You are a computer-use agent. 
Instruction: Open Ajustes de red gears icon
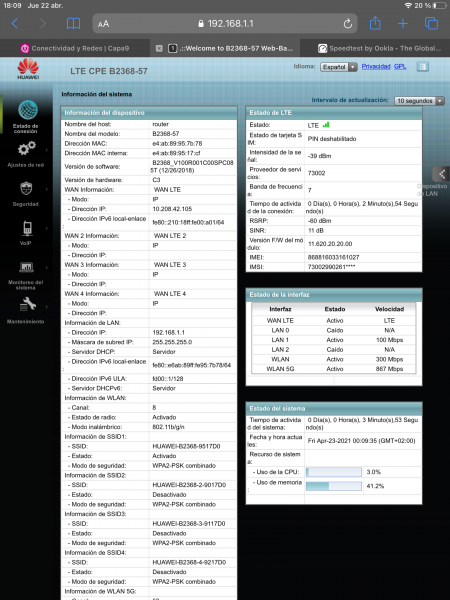[x=26, y=148]
